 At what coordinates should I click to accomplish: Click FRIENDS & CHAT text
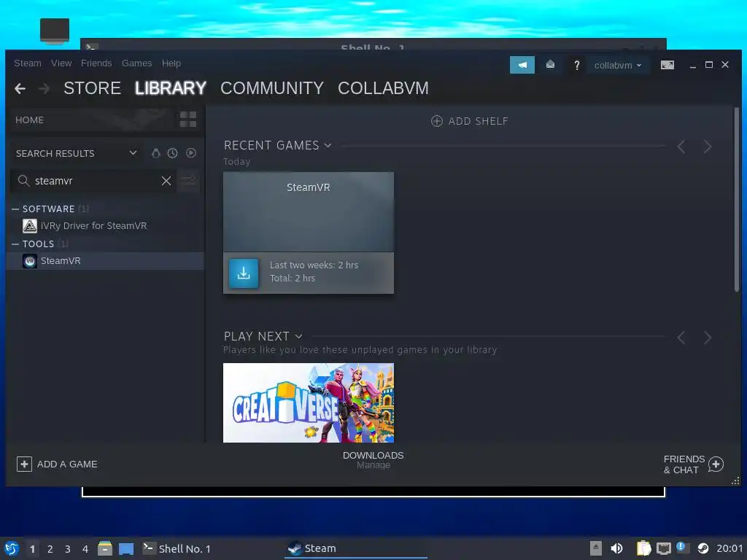684,464
